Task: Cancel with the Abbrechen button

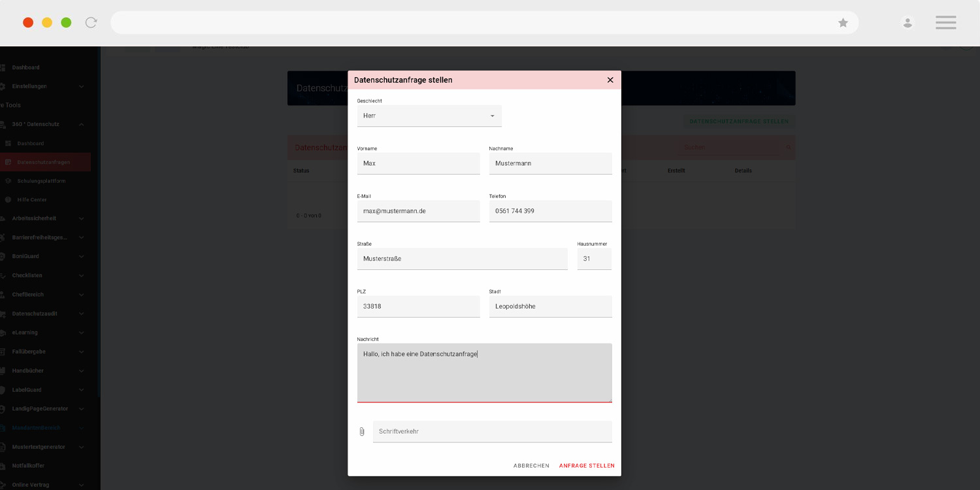Action: click(531, 466)
